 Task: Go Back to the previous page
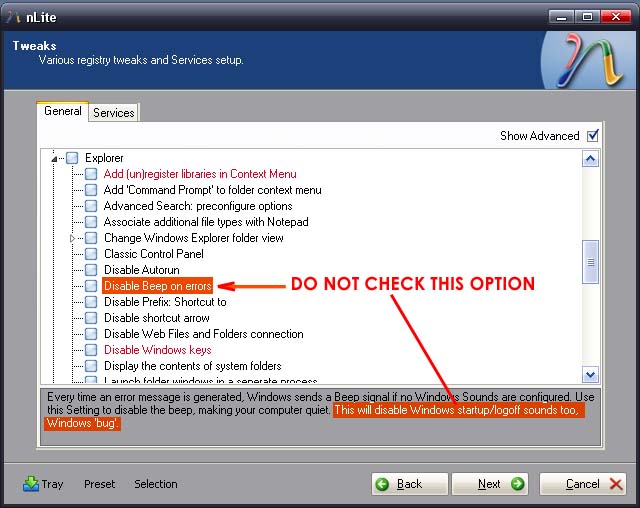409,484
